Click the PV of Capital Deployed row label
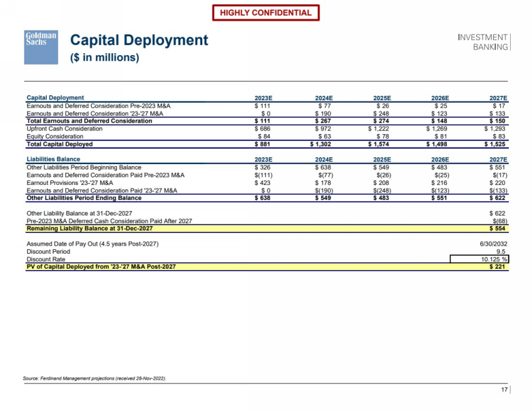Viewport: 532px width, 411px height. pos(101,266)
